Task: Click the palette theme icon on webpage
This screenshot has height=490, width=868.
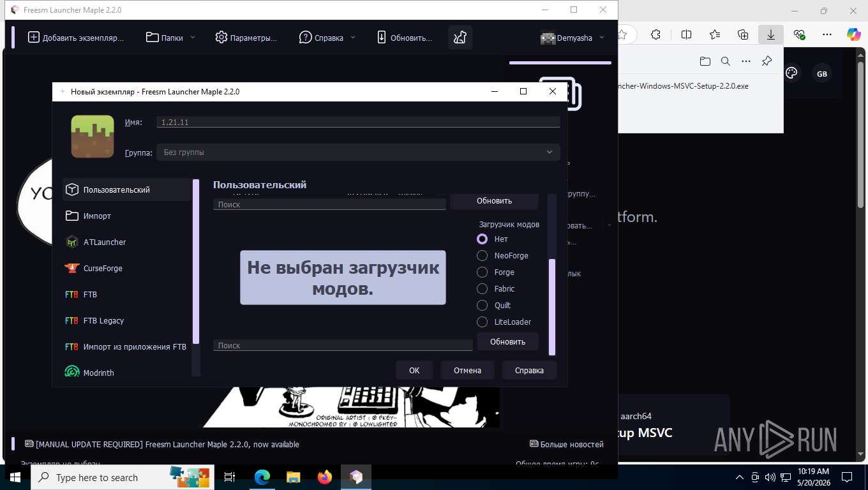Action: [791, 73]
